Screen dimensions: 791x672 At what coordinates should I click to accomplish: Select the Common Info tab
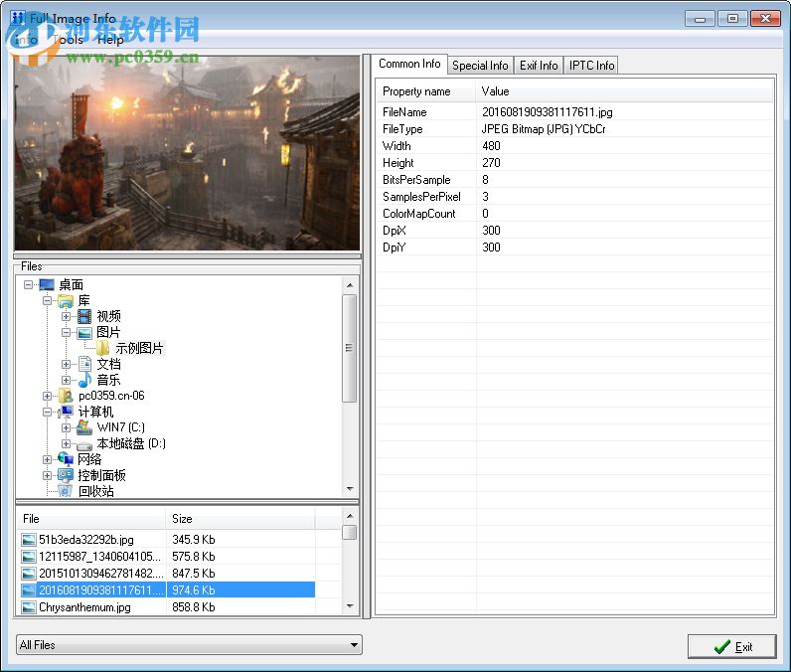[409, 64]
